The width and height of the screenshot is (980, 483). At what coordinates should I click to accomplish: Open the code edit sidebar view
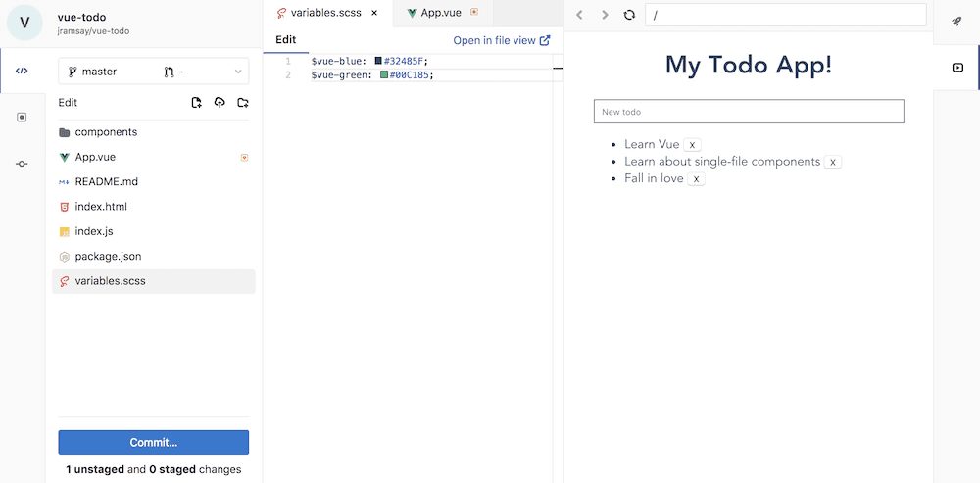22,71
